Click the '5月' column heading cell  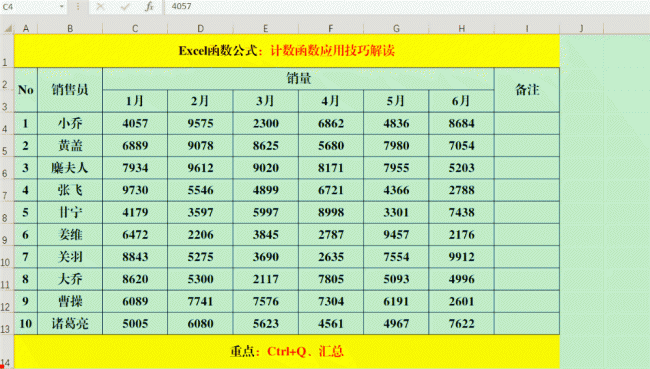[396, 101]
